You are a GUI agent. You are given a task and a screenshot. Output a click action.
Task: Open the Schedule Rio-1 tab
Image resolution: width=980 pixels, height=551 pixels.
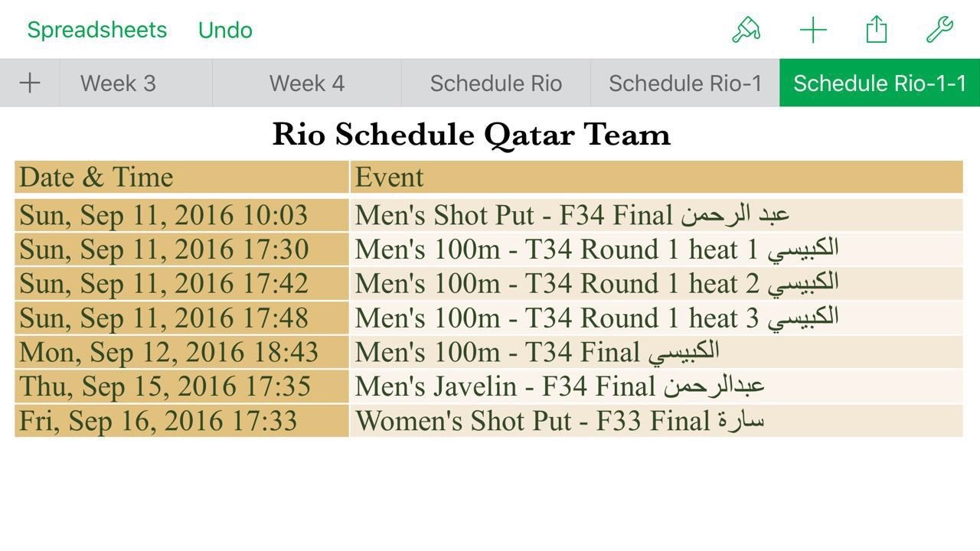coord(685,83)
